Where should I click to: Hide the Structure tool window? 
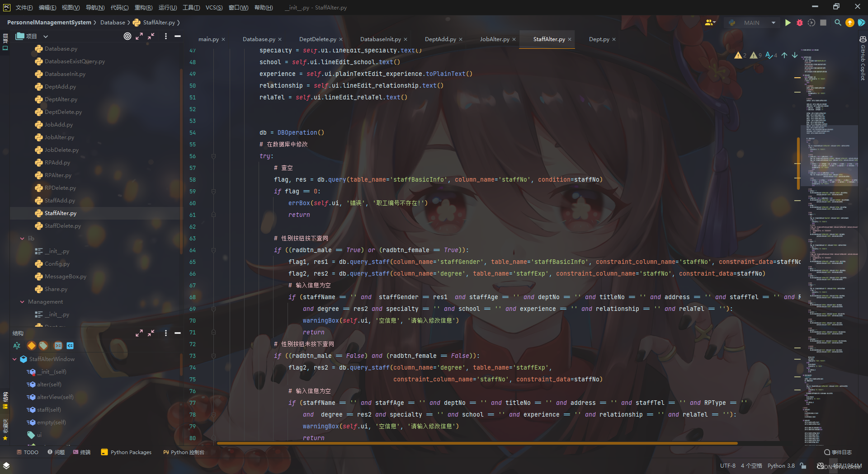click(x=178, y=333)
